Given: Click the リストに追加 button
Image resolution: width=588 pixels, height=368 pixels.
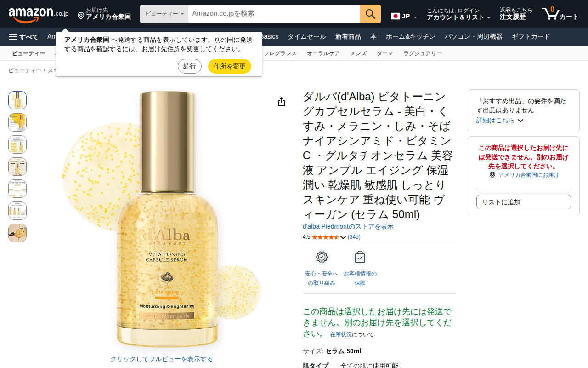Looking at the screenshot, I should pyautogui.click(x=524, y=202).
